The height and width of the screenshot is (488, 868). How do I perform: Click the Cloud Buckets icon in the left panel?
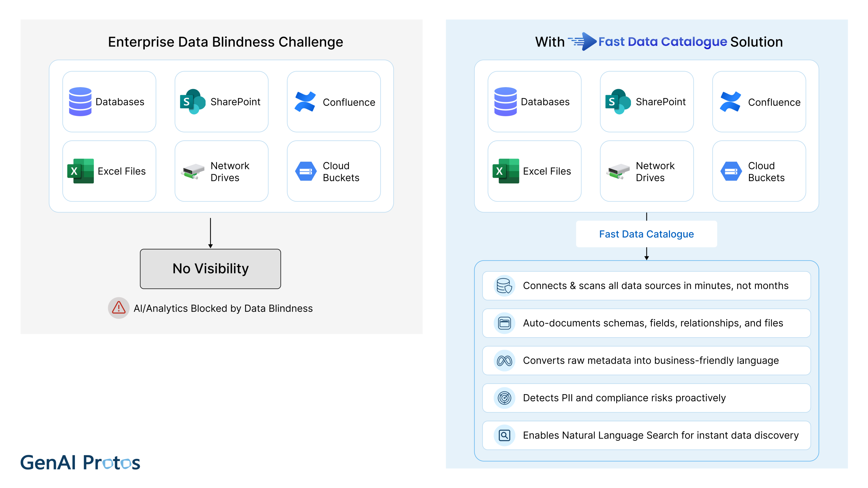point(305,171)
